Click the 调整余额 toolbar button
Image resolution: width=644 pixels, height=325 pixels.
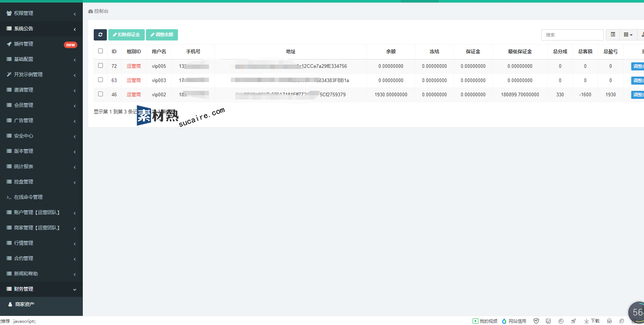point(162,35)
